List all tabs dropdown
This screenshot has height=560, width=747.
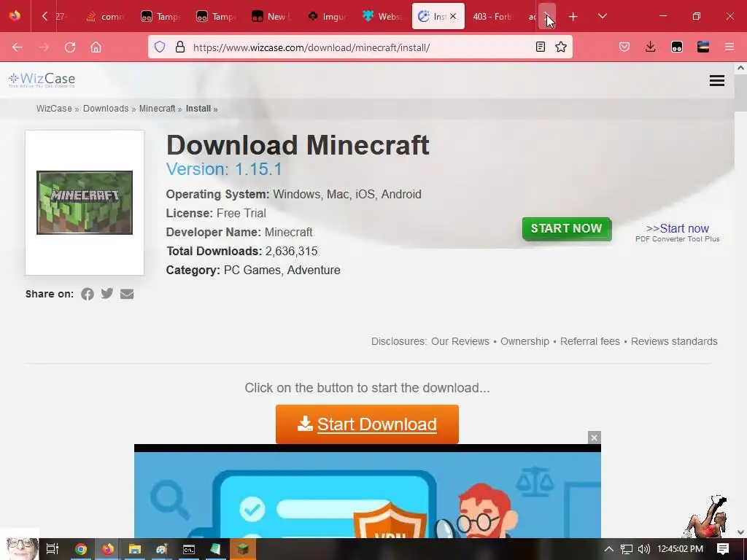tap(602, 17)
